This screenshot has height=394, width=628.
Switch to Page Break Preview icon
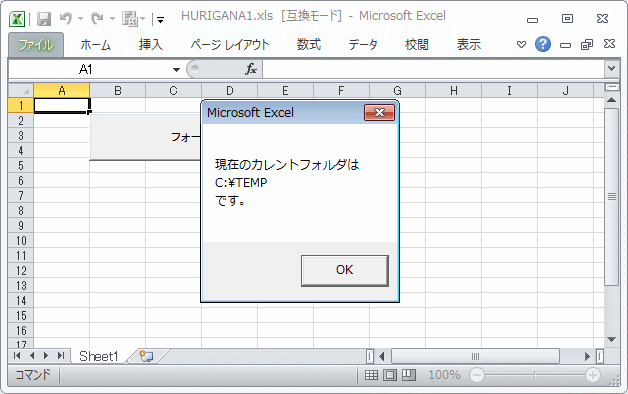[x=409, y=375]
